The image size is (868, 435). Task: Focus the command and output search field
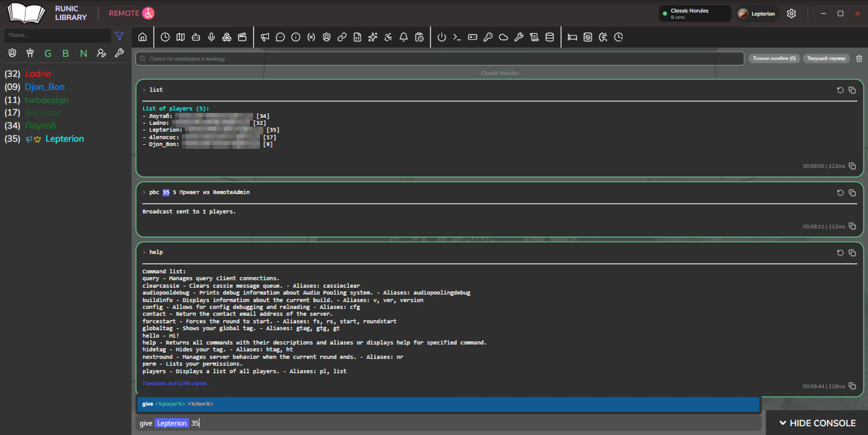pos(440,59)
